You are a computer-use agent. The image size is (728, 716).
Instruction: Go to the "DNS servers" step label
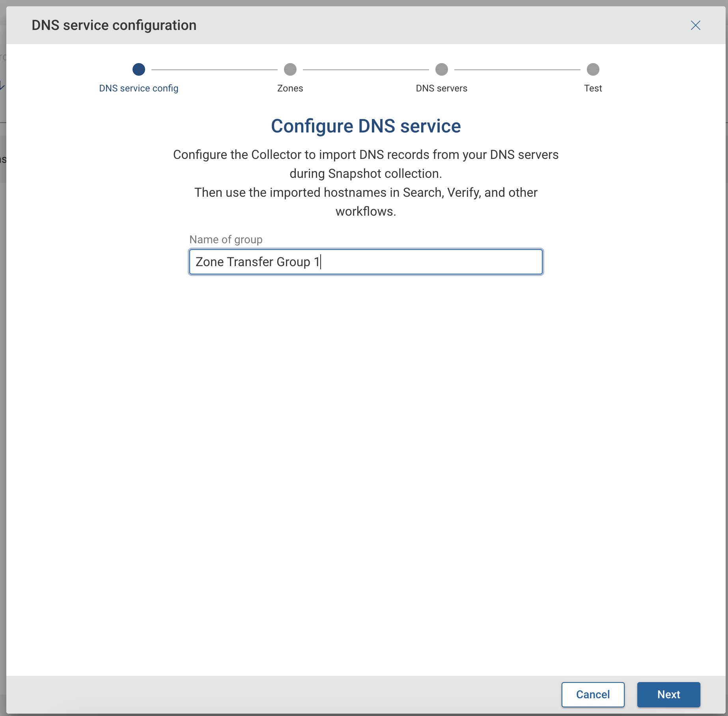tap(442, 88)
